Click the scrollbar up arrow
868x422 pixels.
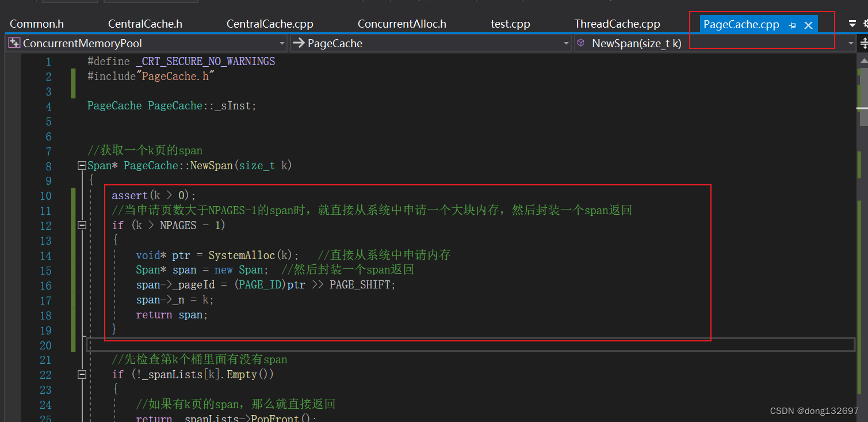point(863,60)
